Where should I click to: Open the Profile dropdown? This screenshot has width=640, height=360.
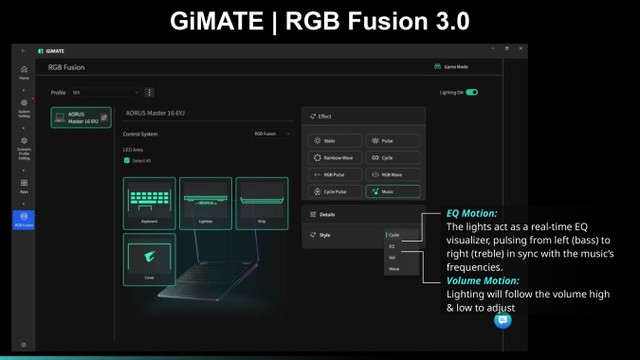[x=105, y=93]
